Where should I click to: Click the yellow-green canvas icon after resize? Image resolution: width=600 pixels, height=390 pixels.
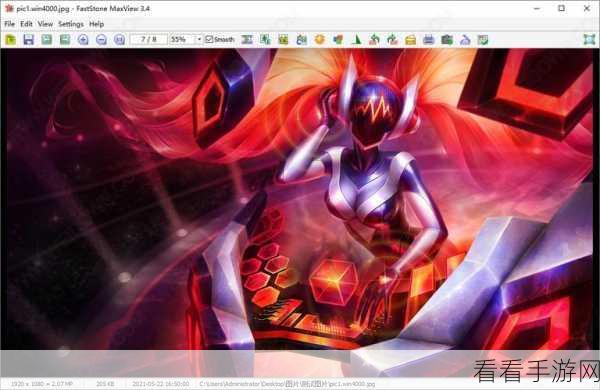coord(284,39)
